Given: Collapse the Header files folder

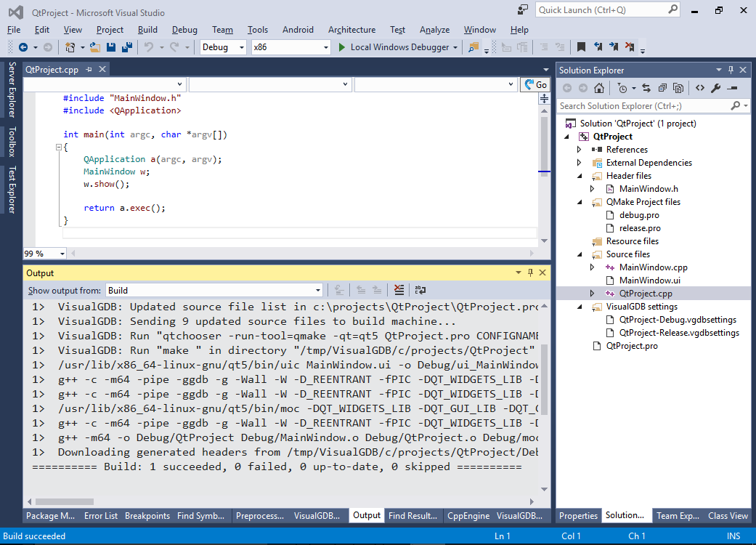Looking at the screenshot, I should pos(580,176).
